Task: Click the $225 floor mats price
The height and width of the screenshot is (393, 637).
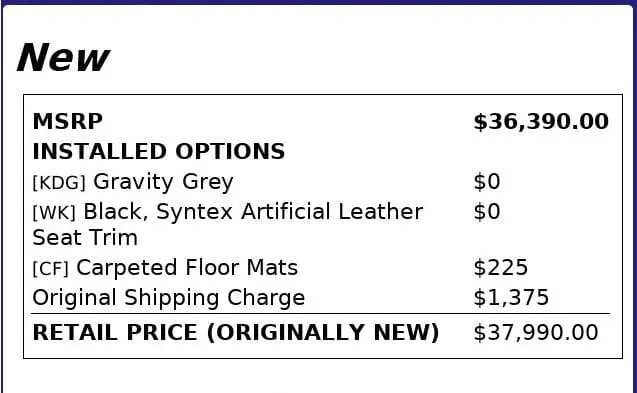Action: 500,268
